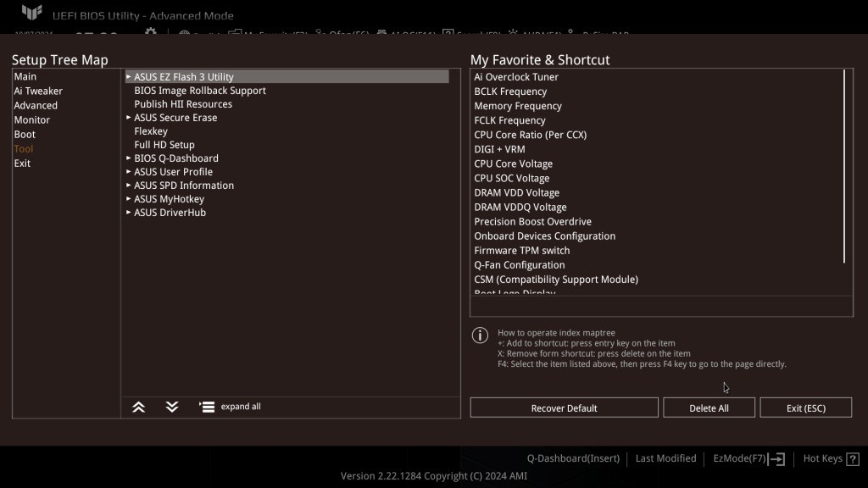Select BCLK Frequency favorite
The height and width of the screenshot is (488, 868).
510,91
